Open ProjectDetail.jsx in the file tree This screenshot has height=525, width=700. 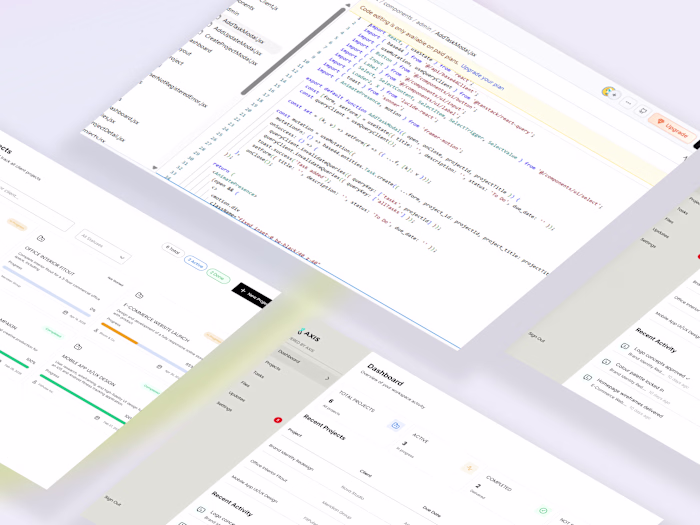(x=109, y=131)
